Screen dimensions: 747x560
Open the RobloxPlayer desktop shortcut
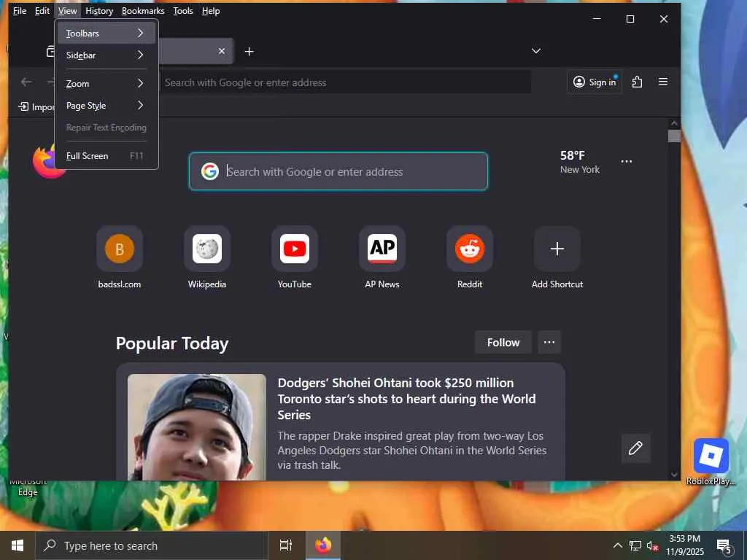(x=711, y=462)
